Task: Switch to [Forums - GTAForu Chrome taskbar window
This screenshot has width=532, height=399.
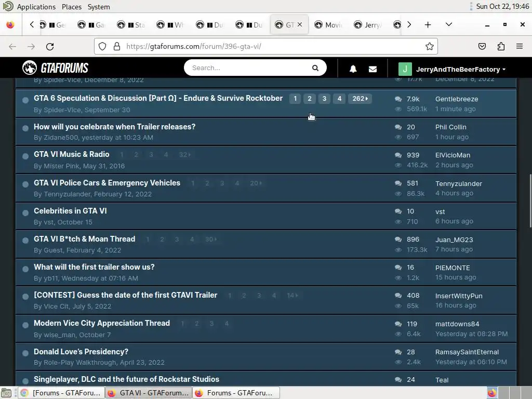Action: coord(61,393)
